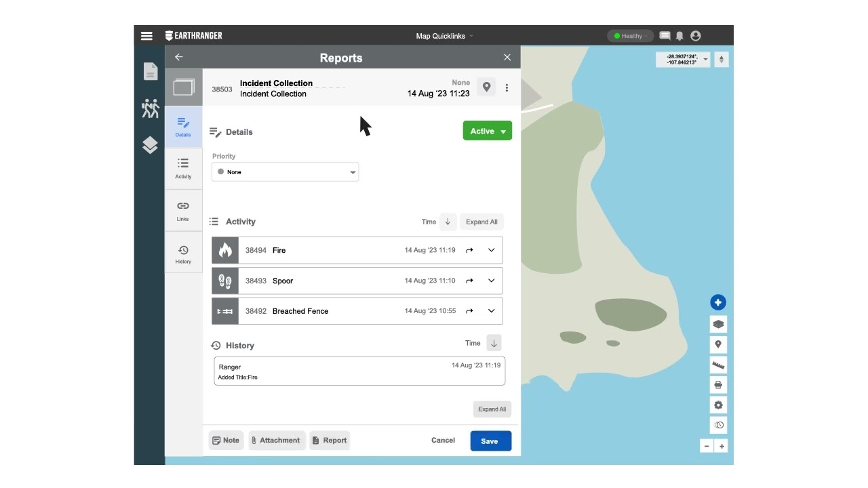868x488 pixels.
Task: Select the map marker location tool
Action: point(718,344)
